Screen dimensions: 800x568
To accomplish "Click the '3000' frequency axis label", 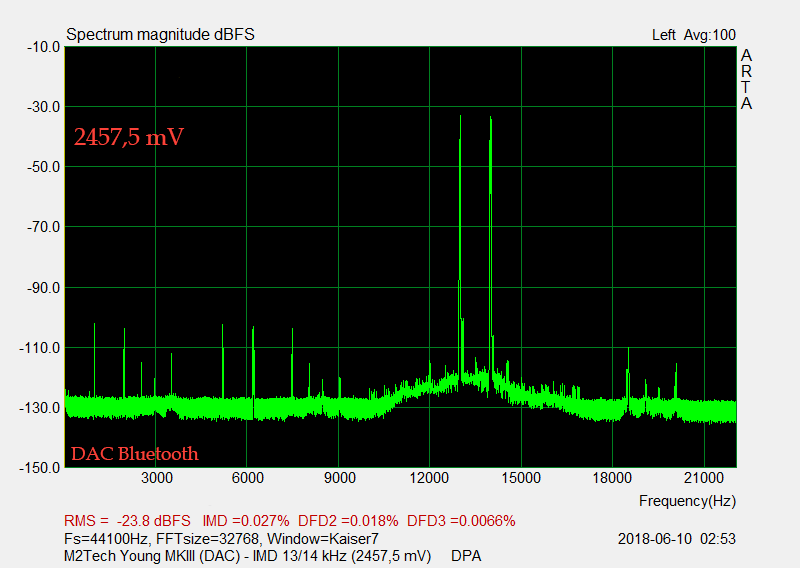I will 157,478.
